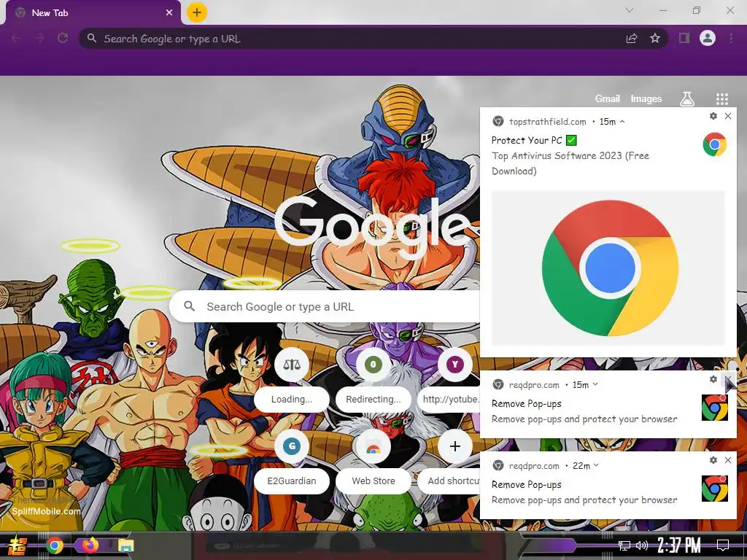The height and width of the screenshot is (560, 747).
Task: Open Chrome three-dot menu
Action: (x=731, y=38)
